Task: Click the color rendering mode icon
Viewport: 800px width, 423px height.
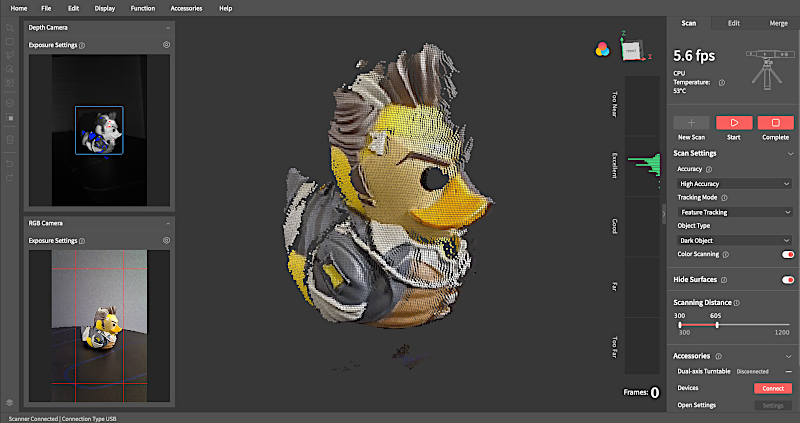Action: (603, 49)
